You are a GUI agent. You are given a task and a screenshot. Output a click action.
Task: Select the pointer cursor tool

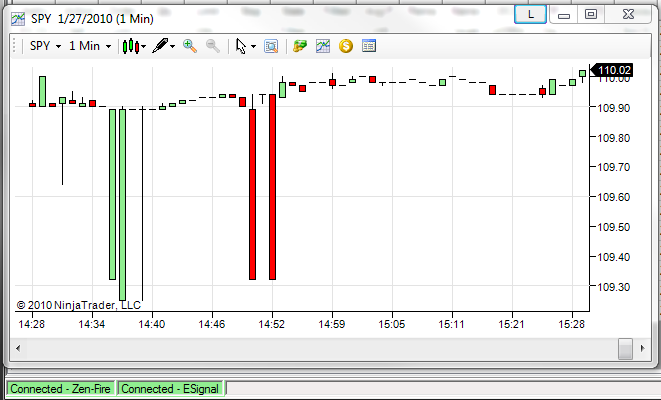241,46
